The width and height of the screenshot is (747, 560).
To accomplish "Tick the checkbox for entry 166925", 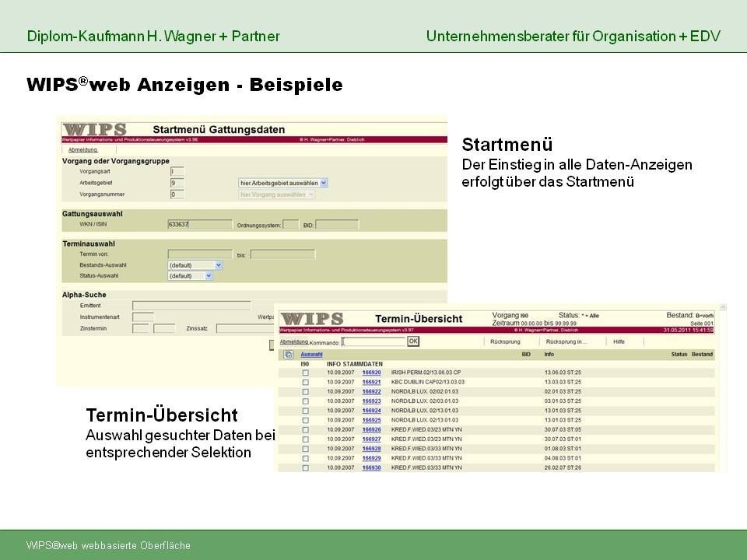I will (x=305, y=421).
